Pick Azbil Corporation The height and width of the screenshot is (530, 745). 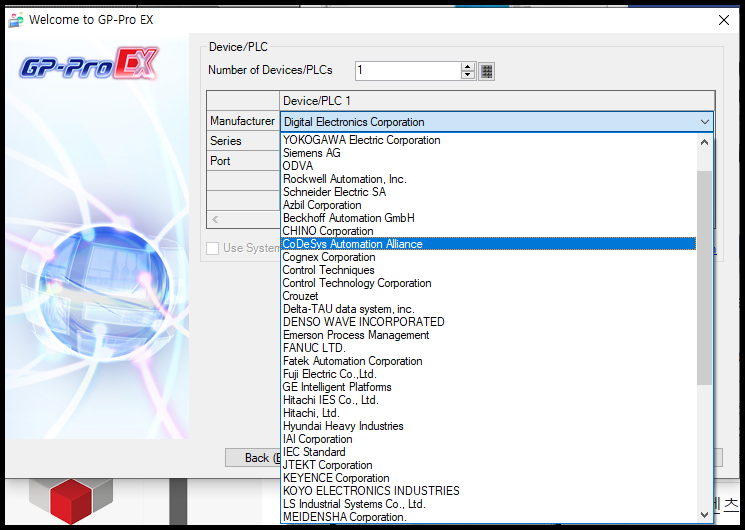tap(488, 205)
